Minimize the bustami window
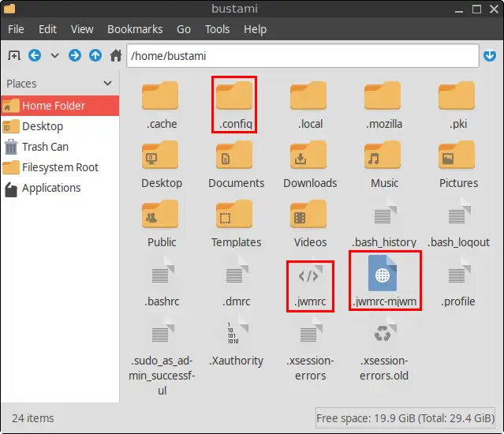504x434 pixels. point(459,10)
